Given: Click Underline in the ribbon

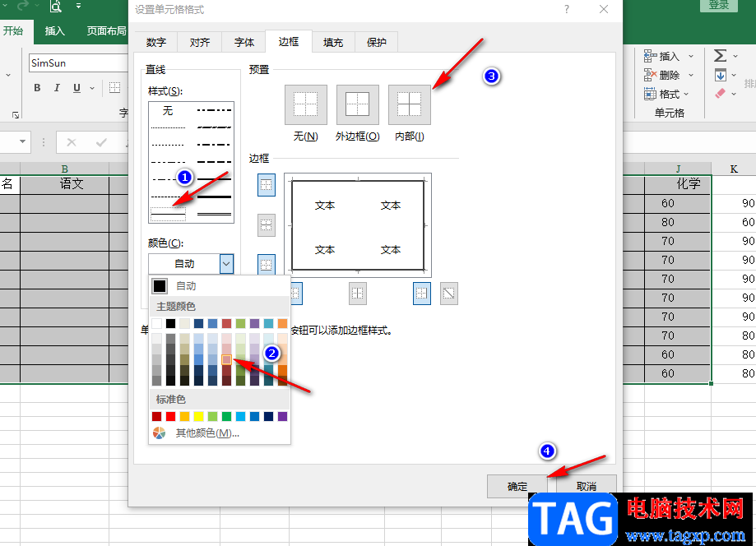Looking at the screenshot, I should (77, 88).
